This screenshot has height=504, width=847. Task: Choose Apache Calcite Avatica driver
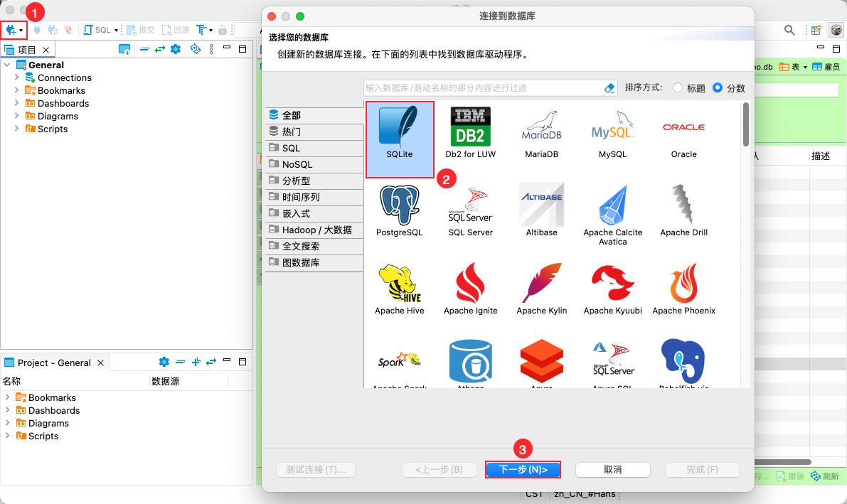point(612,215)
